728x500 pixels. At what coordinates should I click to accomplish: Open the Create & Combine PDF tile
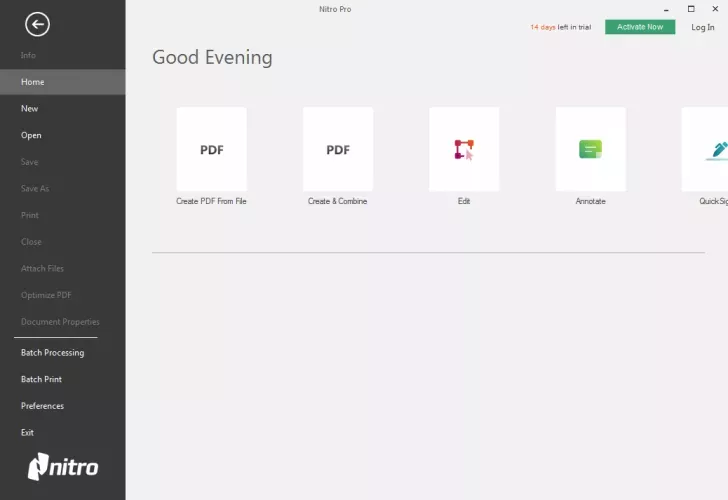(x=338, y=149)
